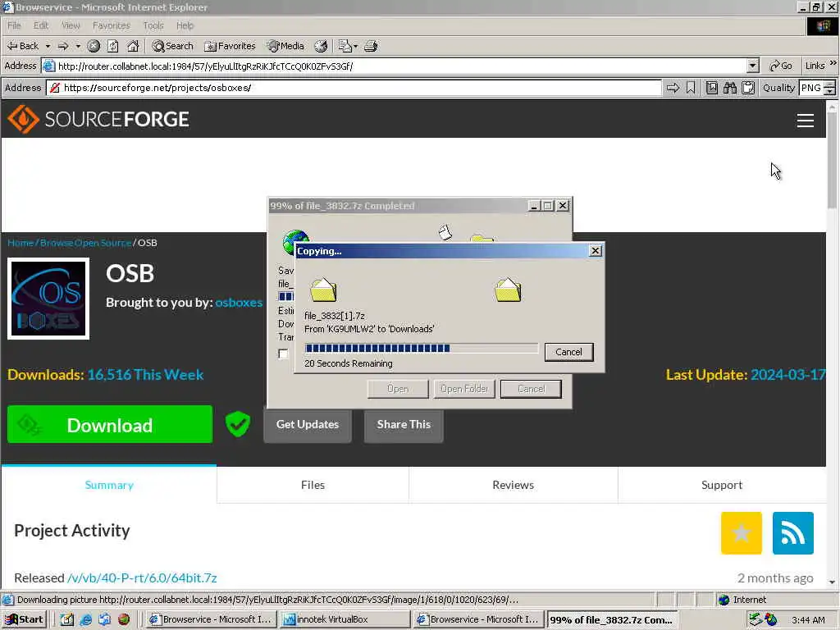Switch to the Summary tab
The image size is (840, 630).
[x=109, y=485]
